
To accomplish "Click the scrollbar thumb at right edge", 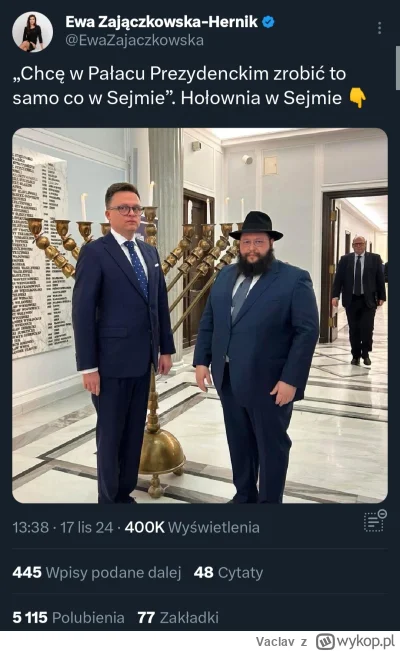I will [x=398, y=69].
